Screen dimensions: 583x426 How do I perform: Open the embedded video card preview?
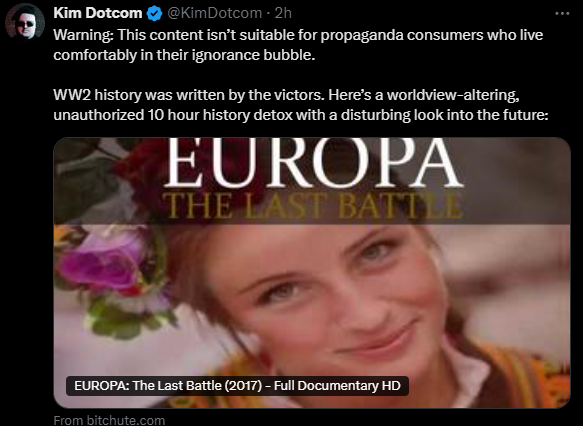[312, 273]
